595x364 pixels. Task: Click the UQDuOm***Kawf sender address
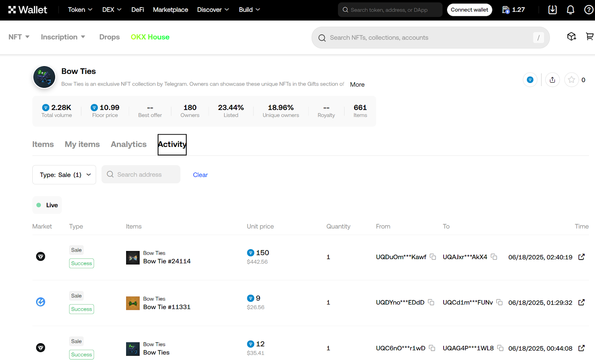(x=401, y=257)
